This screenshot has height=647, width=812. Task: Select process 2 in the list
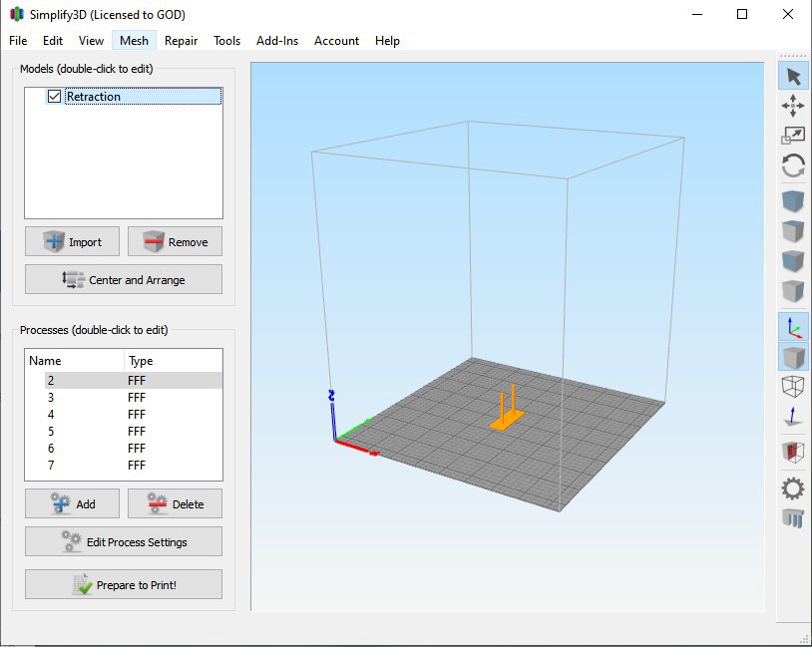pyautogui.click(x=124, y=381)
